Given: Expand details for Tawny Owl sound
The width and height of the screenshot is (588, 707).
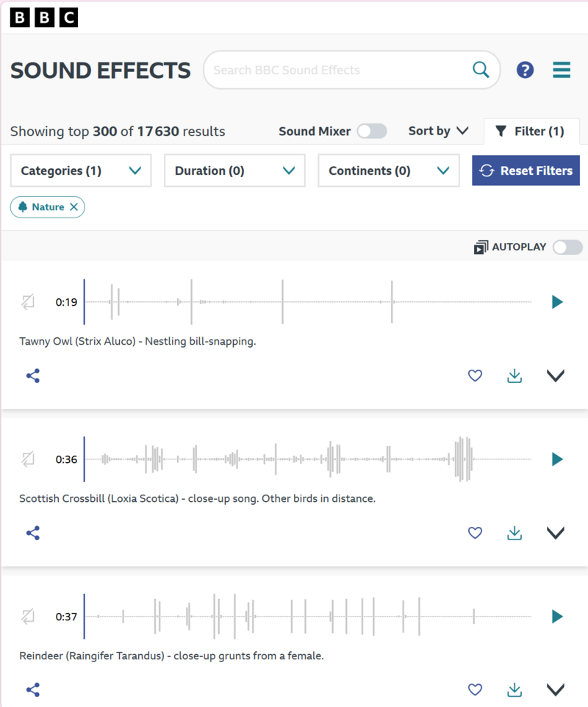Looking at the screenshot, I should 556,376.
